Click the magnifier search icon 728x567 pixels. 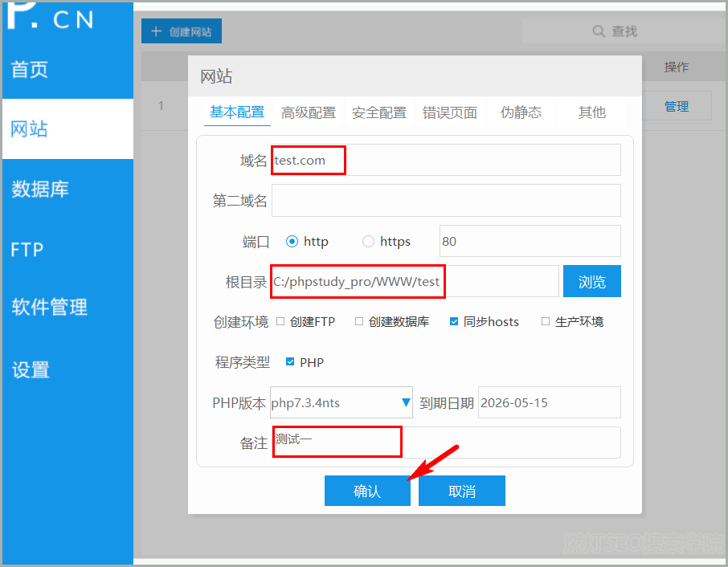599,31
